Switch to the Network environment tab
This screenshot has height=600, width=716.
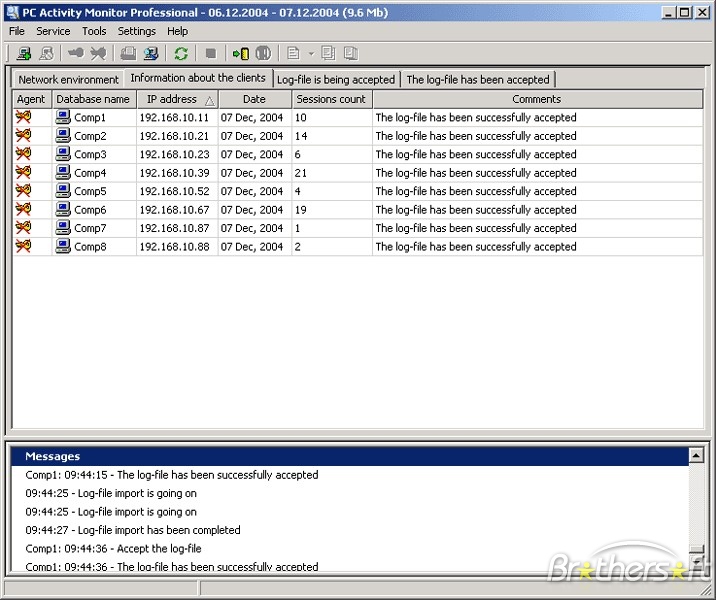point(68,79)
